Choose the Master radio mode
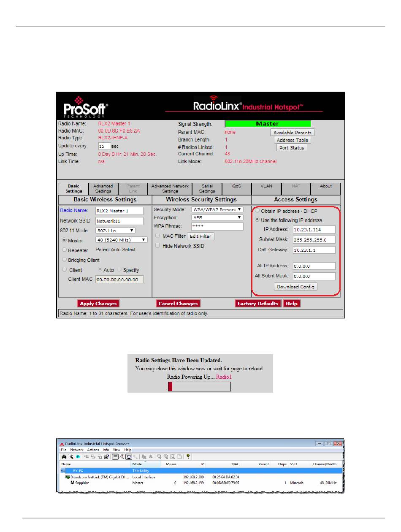Viewport: 401px width, 532px height. pyautogui.click(x=65, y=240)
